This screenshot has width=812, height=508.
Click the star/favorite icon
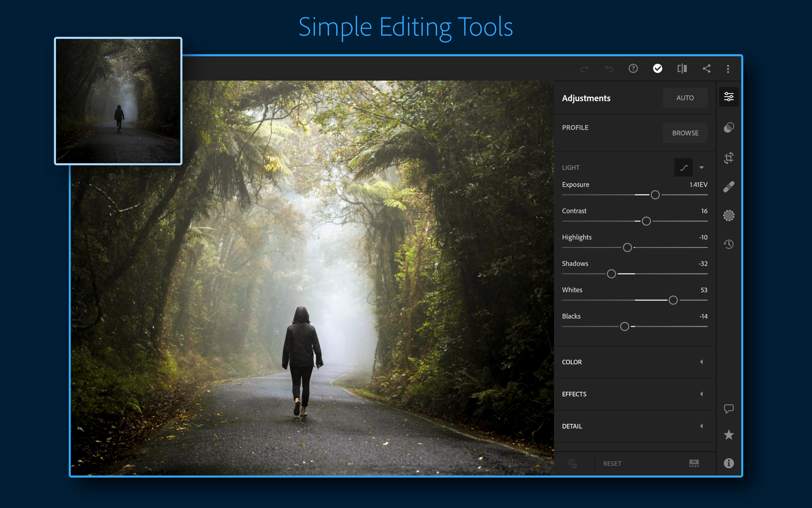[729, 434]
